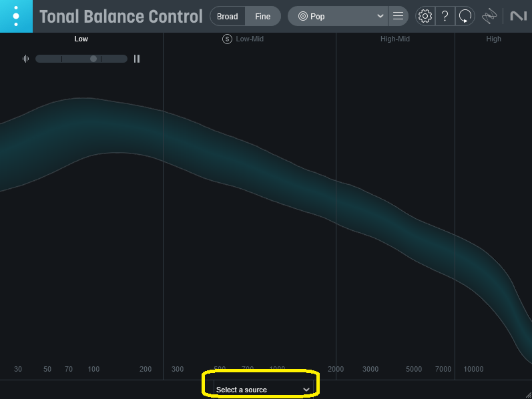Switch to Fine view mode
The width and height of the screenshot is (532, 399).
click(262, 16)
